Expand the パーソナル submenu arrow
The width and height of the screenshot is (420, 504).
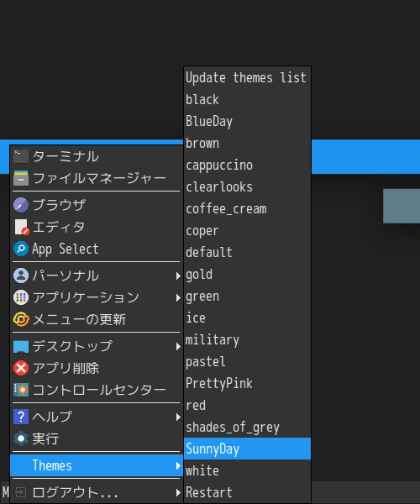tap(178, 276)
